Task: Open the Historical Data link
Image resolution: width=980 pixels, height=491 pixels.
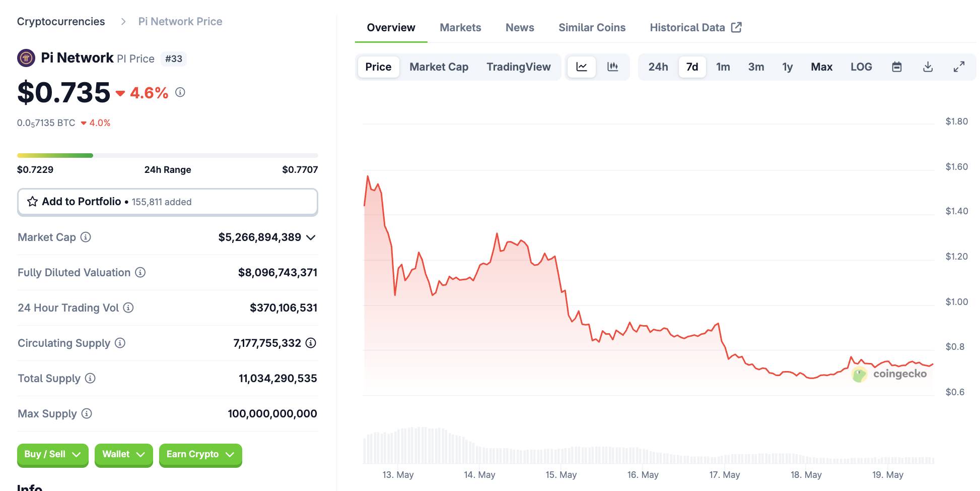Action: 695,27
